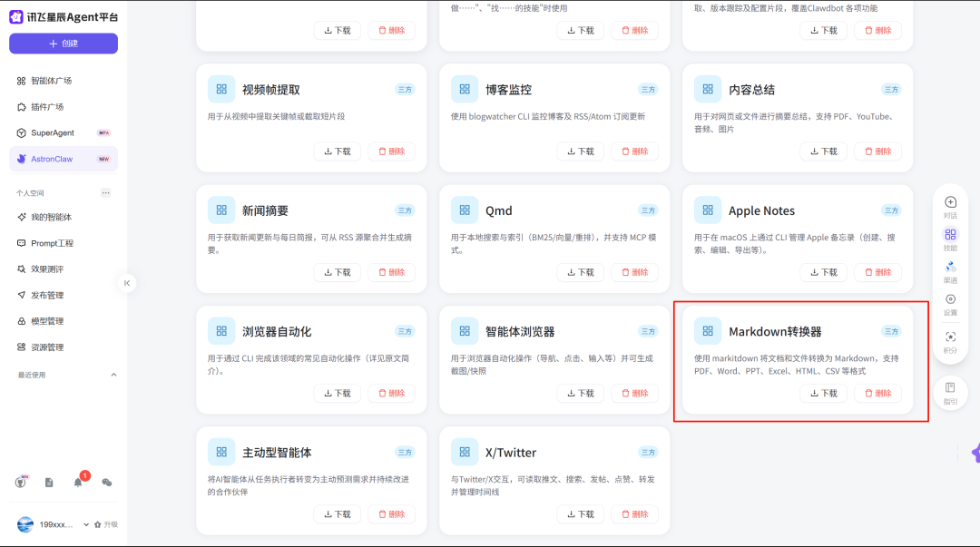Open the 指引 guide icon bottom right
This screenshot has height=547, width=980.
pos(950,386)
